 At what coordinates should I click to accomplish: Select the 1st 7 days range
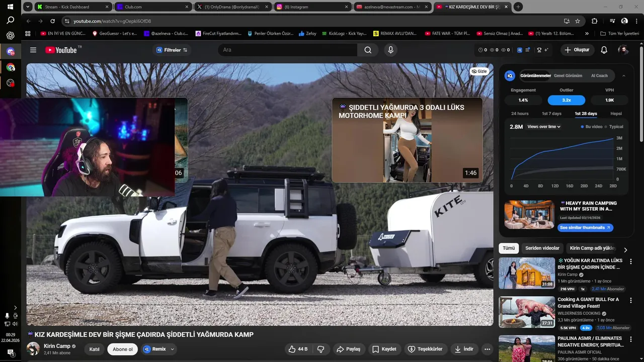click(x=551, y=114)
